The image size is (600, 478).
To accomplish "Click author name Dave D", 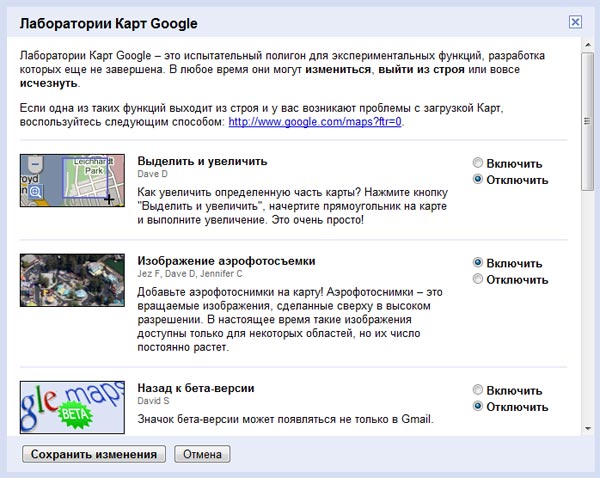I will (152, 174).
